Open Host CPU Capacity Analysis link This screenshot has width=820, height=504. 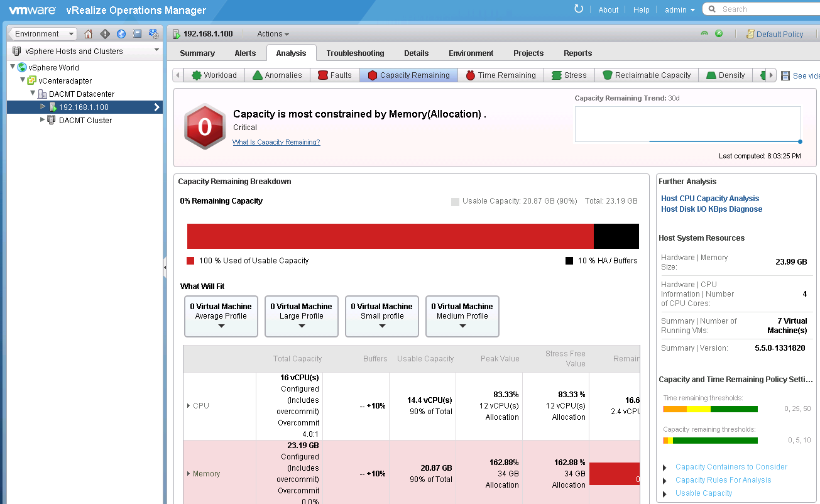pyautogui.click(x=710, y=199)
